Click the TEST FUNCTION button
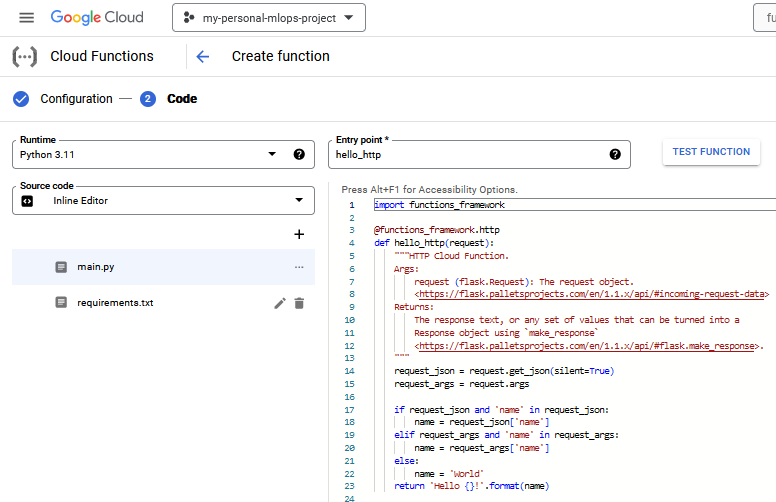Image resolution: width=776 pixels, height=502 pixels. click(711, 152)
